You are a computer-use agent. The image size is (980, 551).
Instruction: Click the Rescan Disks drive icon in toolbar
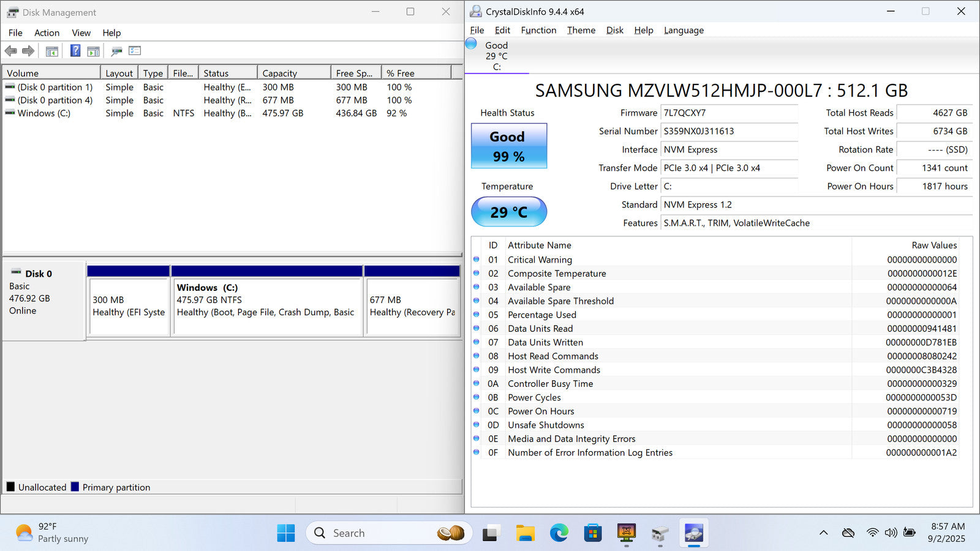click(x=116, y=51)
